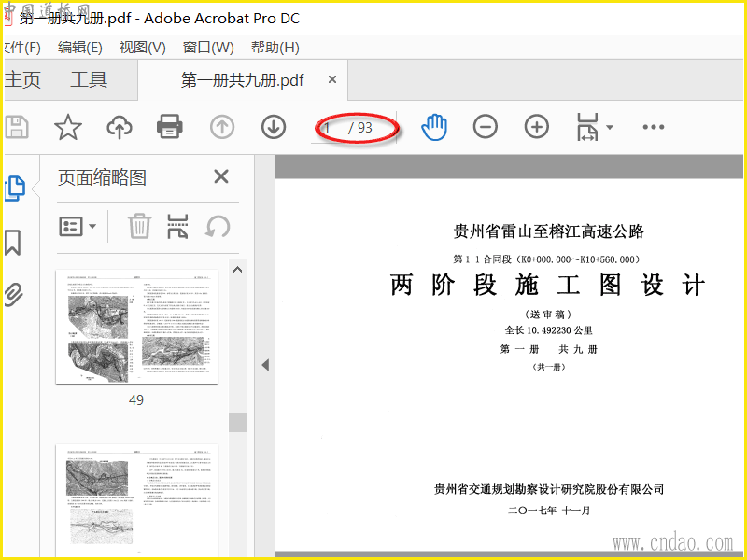Open 视图(V) menu
The height and width of the screenshot is (560, 747).
click(143, 48)
